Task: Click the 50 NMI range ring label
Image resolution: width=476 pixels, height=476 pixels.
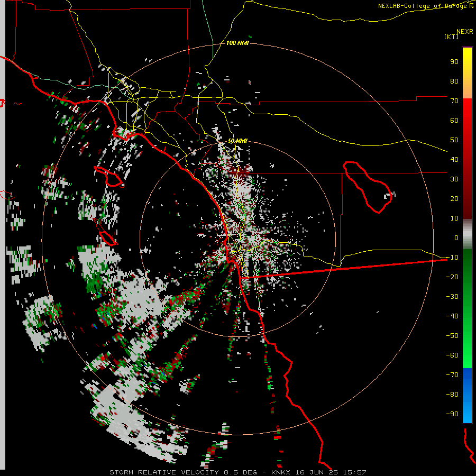Action: click(237, 141)
